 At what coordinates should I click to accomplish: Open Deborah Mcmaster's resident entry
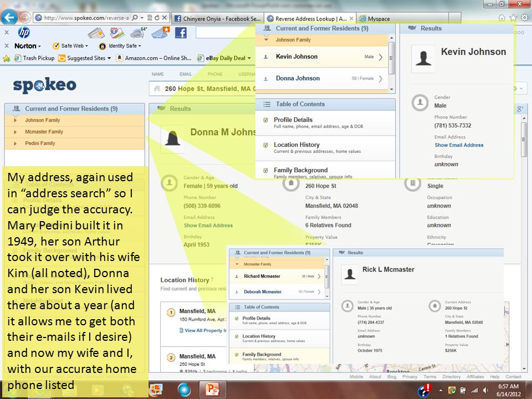277,292
